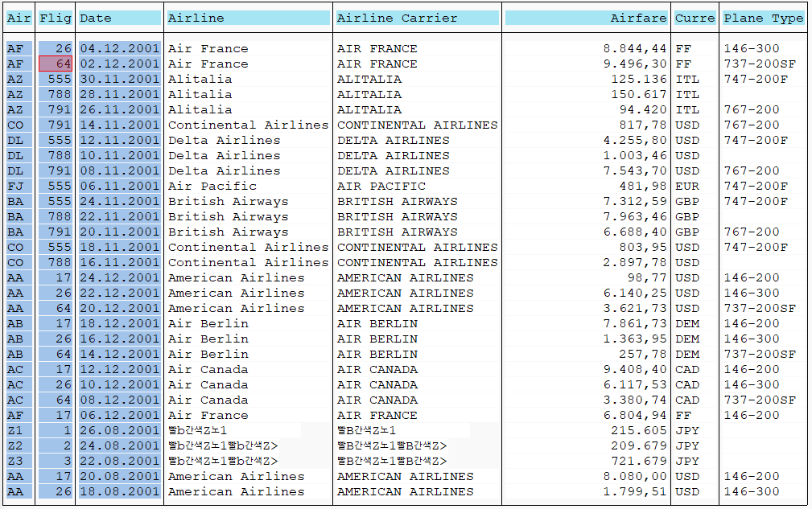Click airfare 7.861,73
812x509 pixels.
pyautogui.click(x=634, y=323)
